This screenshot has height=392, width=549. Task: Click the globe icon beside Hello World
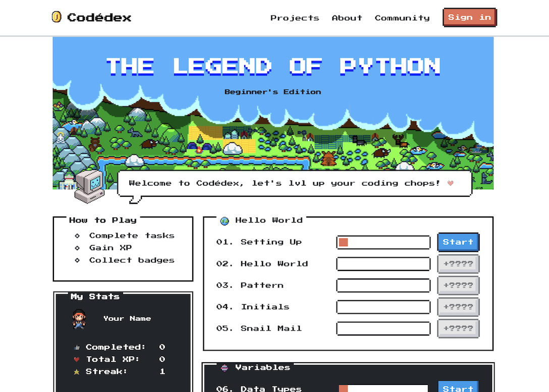click(224, 220)
